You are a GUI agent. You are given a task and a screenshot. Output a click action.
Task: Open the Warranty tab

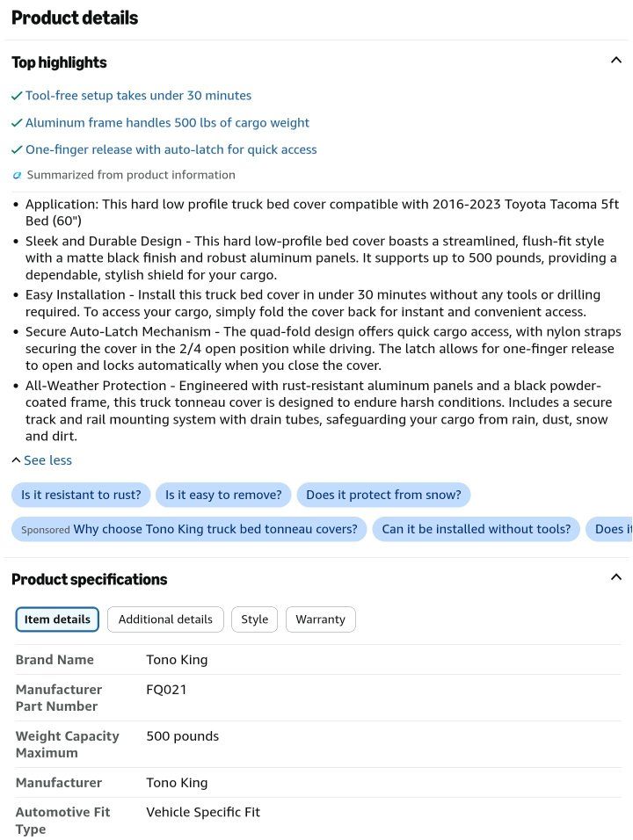321,619
